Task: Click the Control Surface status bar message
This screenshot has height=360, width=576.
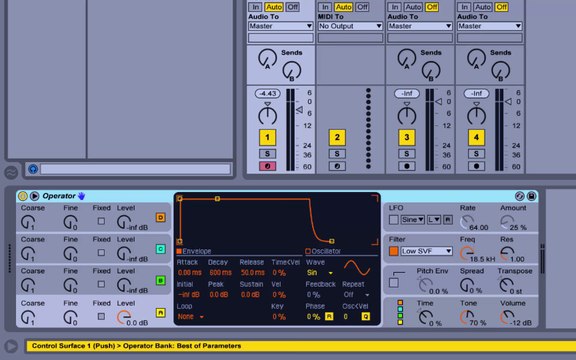Action: [136, 346]
